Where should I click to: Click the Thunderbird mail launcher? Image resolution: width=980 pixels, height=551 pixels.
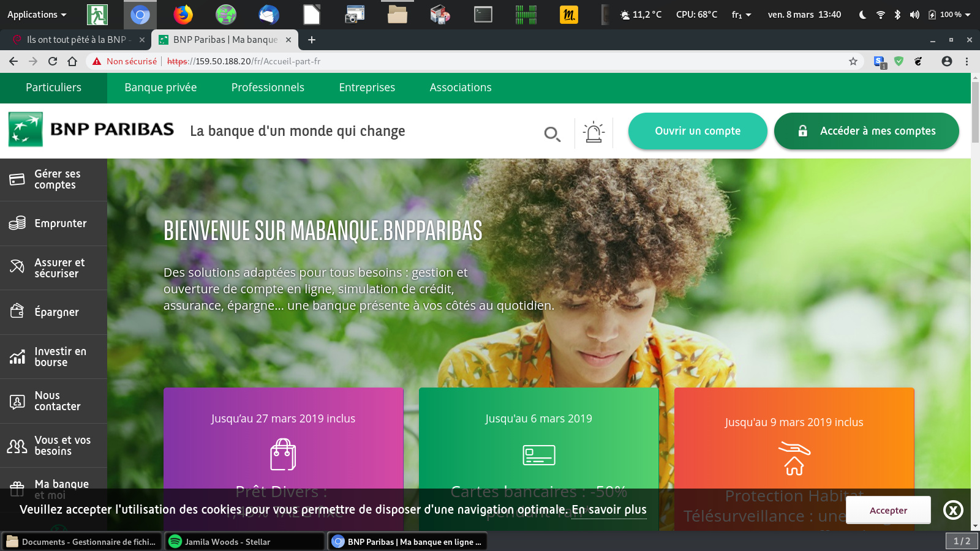(x=268, y=14)
